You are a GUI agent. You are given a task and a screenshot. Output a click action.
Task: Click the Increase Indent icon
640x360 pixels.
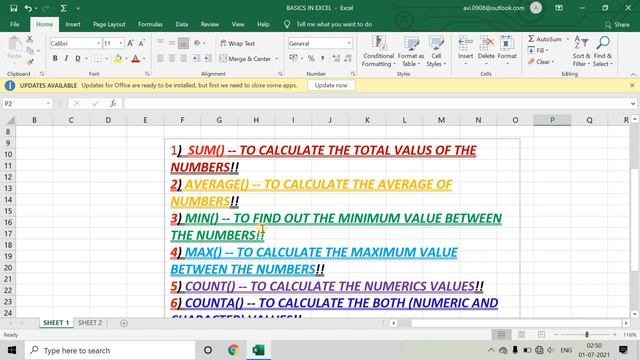click(208, 59)
